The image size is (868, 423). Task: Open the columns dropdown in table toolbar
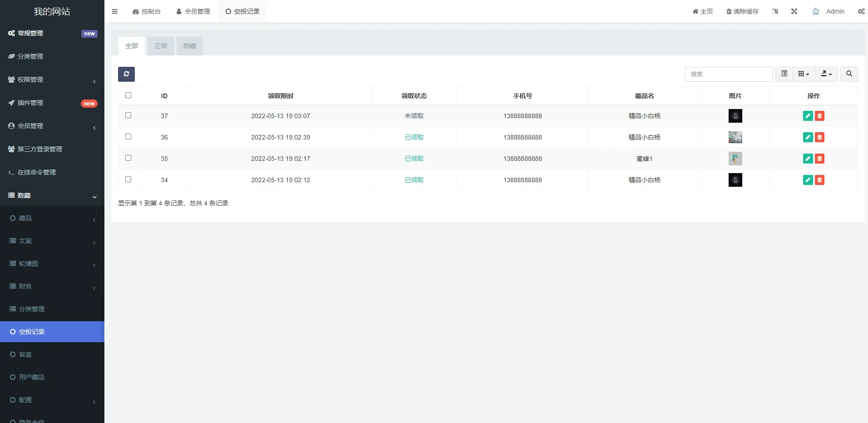(x=804, y=74)
